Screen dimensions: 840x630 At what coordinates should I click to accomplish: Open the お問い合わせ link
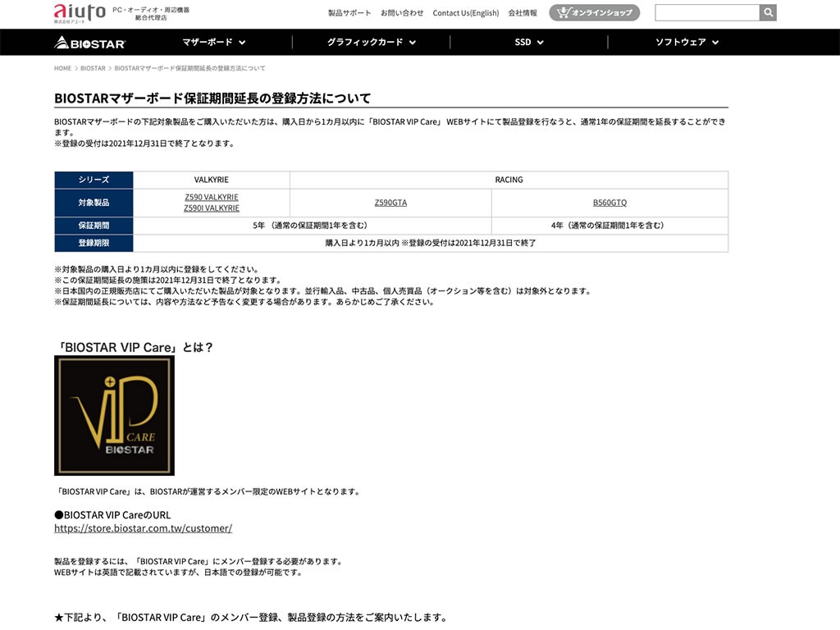click(x=402, y=13)
